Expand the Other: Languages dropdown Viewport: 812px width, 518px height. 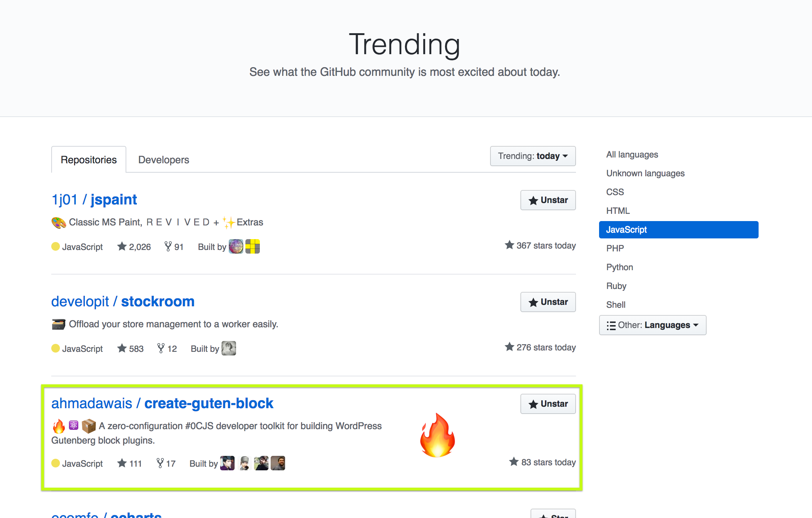(652, 325)
